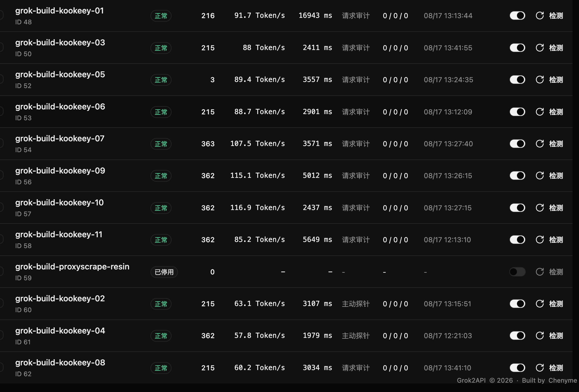Click the 请求审计 label for grok-build-kookeey-03

[x=356, y=48]
